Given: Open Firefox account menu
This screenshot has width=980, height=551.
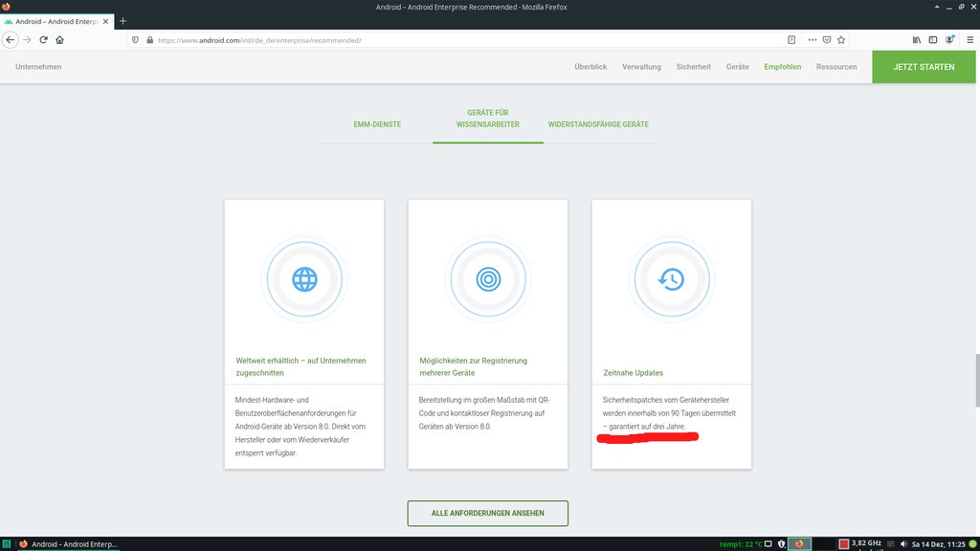Looking at the screenshot, I should (x=949, y=40).
